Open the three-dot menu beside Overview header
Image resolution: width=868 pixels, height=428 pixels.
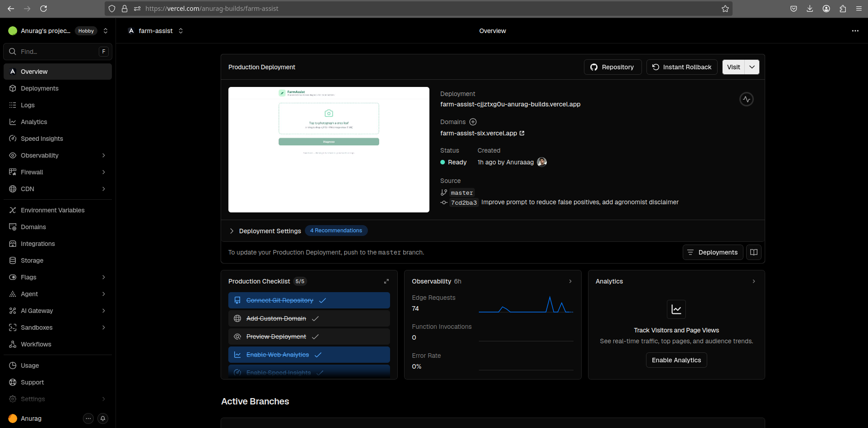855,31
